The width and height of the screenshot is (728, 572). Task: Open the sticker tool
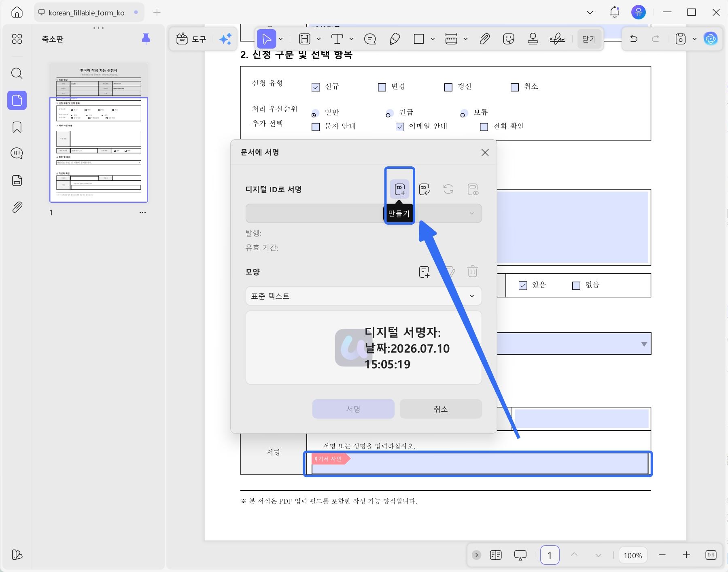tap(509, 39)
